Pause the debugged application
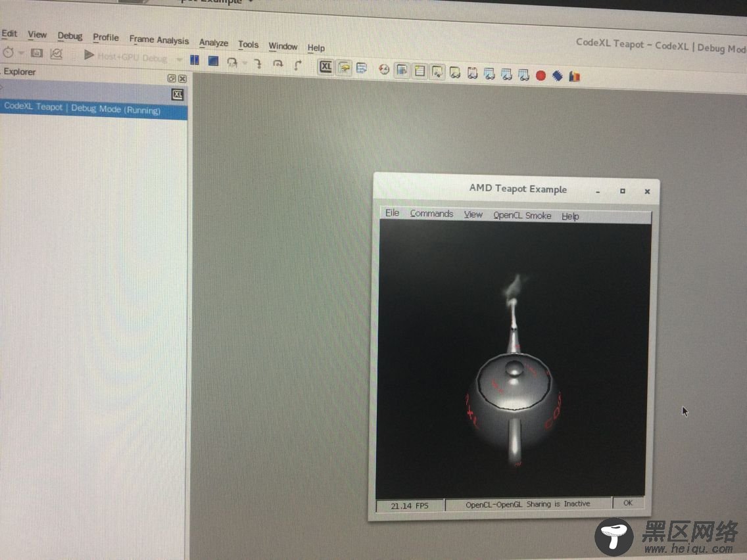 click(195, 60)
